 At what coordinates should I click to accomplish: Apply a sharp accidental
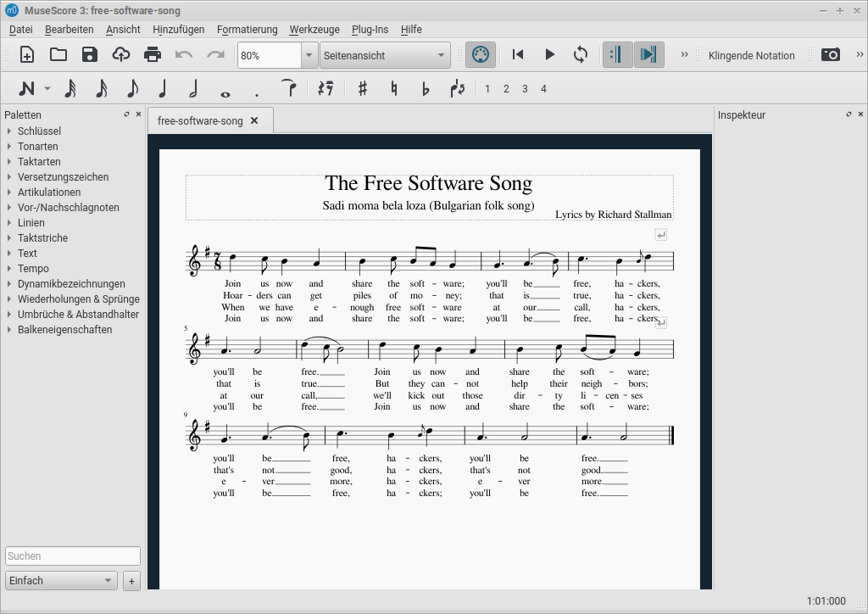[x=363, y=88]
